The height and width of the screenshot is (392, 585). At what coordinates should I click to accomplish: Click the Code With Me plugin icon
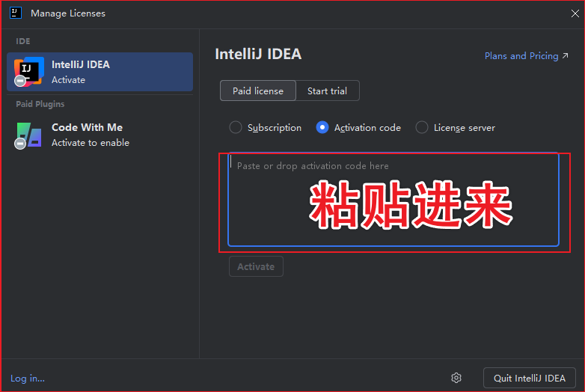click(28, 135)
